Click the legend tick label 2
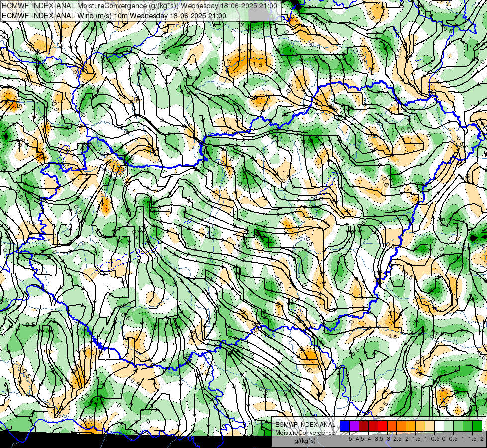 (x=482, y=439)
